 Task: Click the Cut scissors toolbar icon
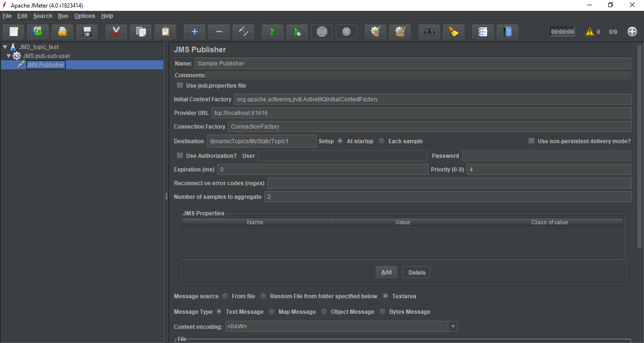pos(116,32)
